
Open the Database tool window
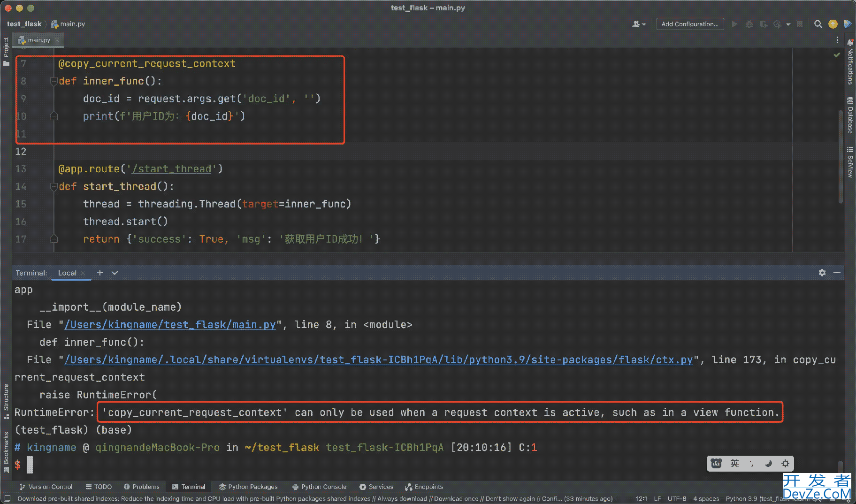click(850, 115)
